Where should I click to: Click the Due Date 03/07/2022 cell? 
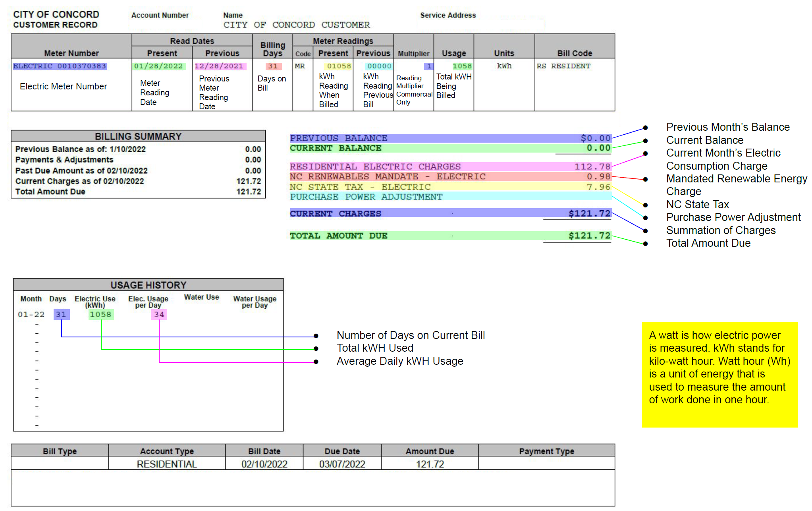(342, 464)
